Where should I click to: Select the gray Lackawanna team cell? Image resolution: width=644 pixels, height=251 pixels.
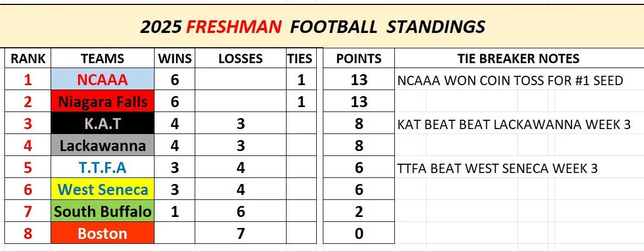pyautogui.click(x=102, y=146)
